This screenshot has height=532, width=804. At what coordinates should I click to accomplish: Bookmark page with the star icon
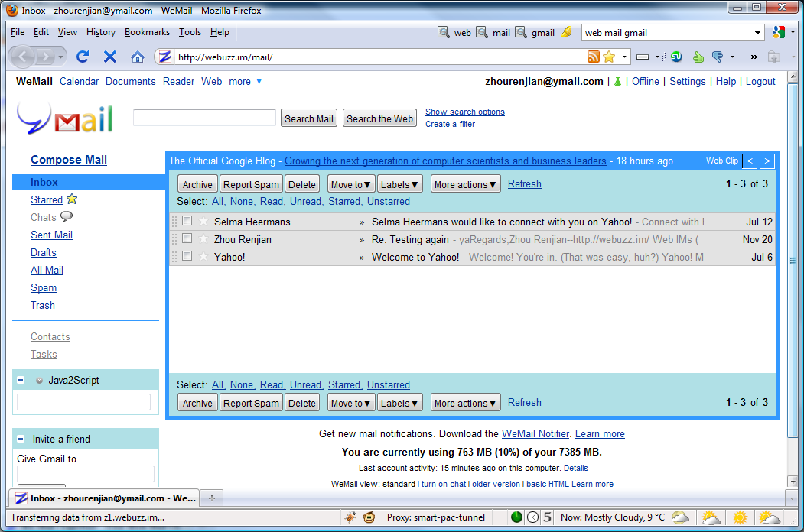tap(609, 57)
